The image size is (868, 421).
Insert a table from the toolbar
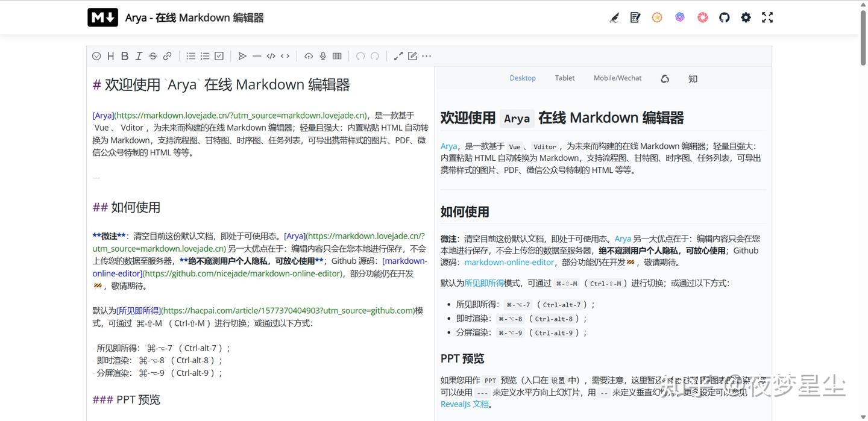click(337, 56)
